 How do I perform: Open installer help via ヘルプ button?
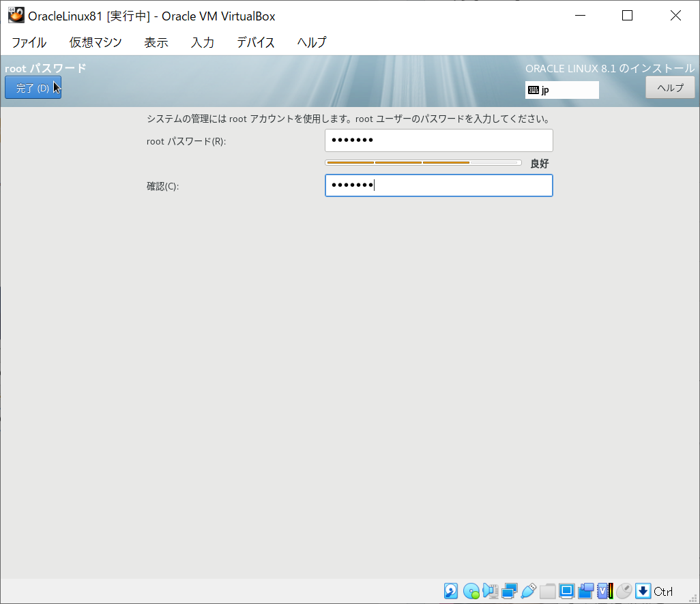tap(669, 87)
